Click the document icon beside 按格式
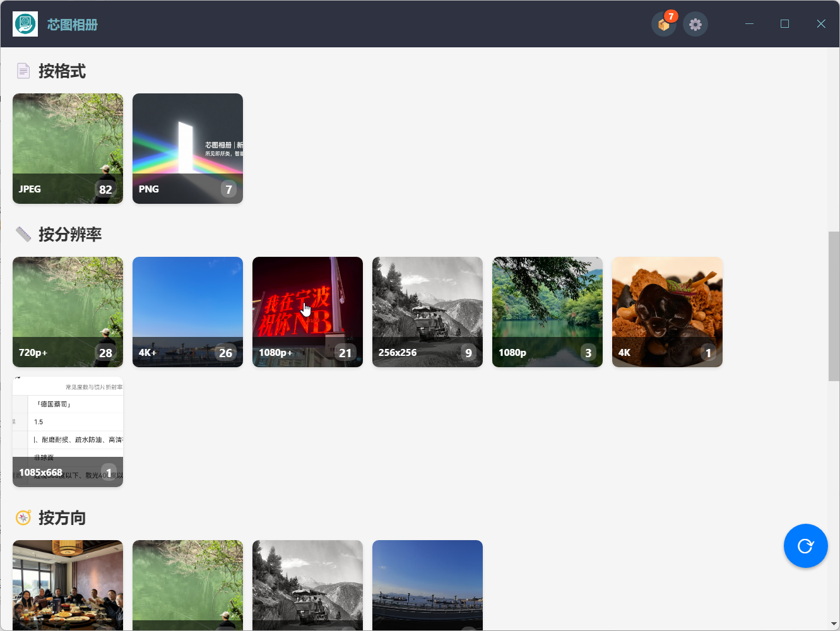 pos(23,71)
